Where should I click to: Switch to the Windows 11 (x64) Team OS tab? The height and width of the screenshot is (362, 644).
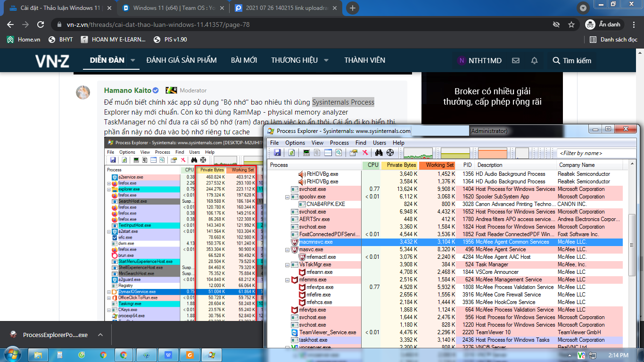pos(173,8)
